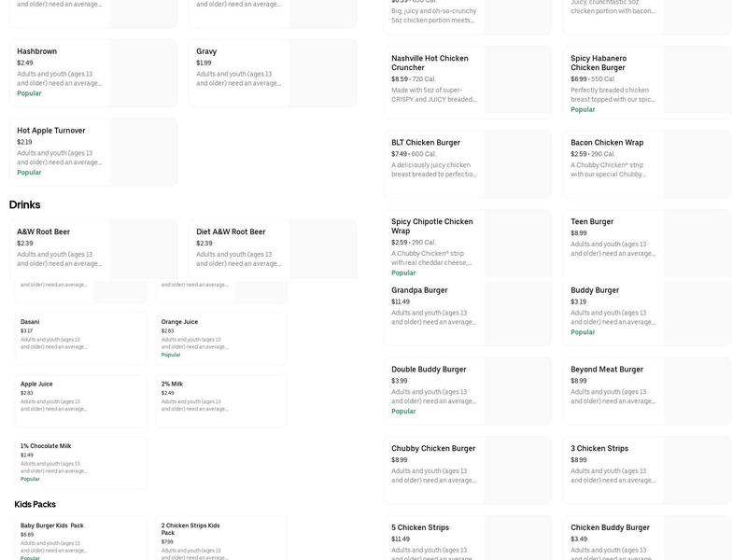Open the Gravy menu item card
The width and height of the screenshot is (747, 560).
click(273, 73)
